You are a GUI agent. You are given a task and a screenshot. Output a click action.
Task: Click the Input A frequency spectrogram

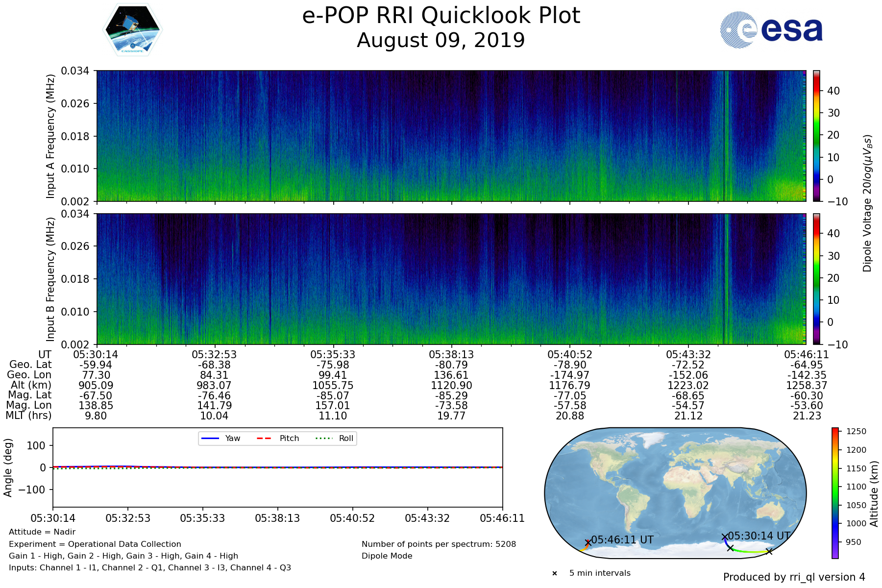(451, 136)
